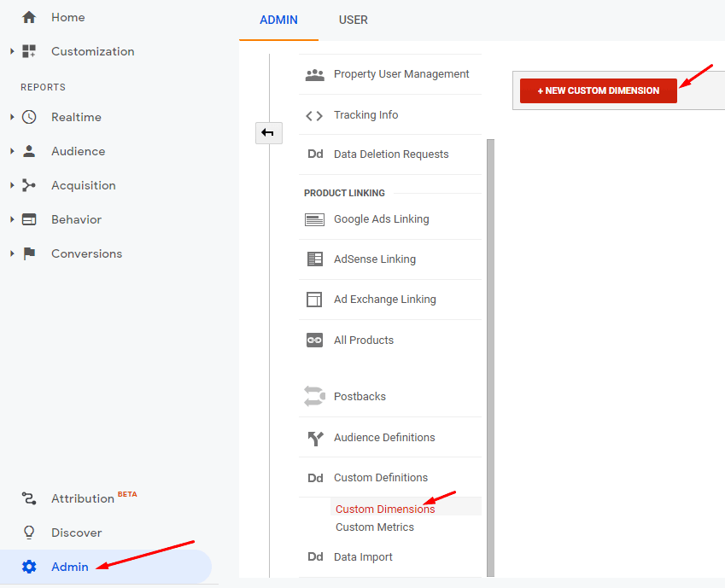Expand the Realtime reports arrow
The height and width of the screenshot is (588, 725).
point(12,117)
